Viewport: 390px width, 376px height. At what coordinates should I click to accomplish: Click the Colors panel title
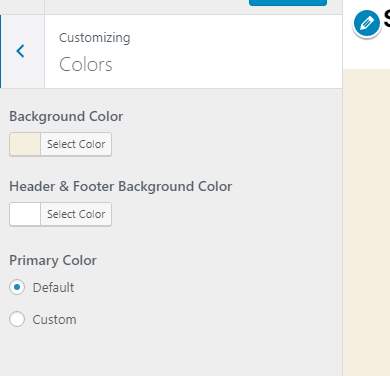[x=86, y=64]
